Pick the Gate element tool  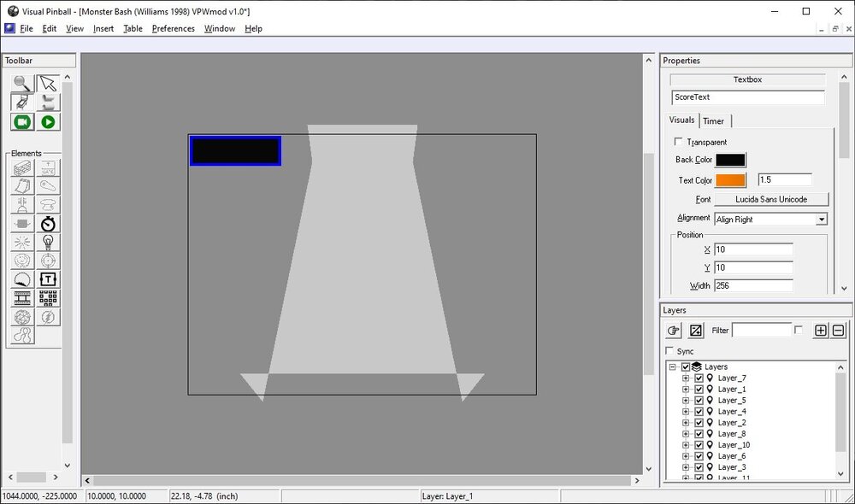coord(48,167)
